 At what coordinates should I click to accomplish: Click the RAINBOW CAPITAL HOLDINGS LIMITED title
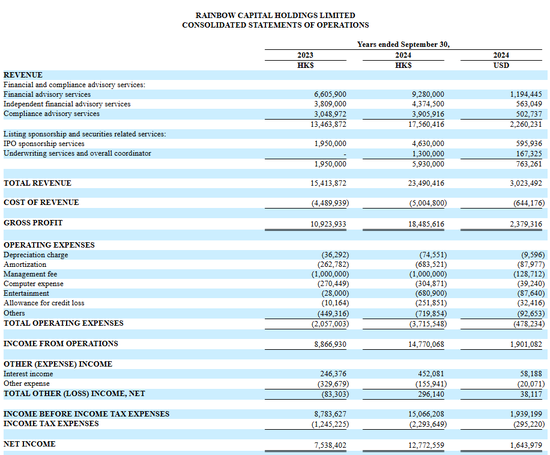275,15
